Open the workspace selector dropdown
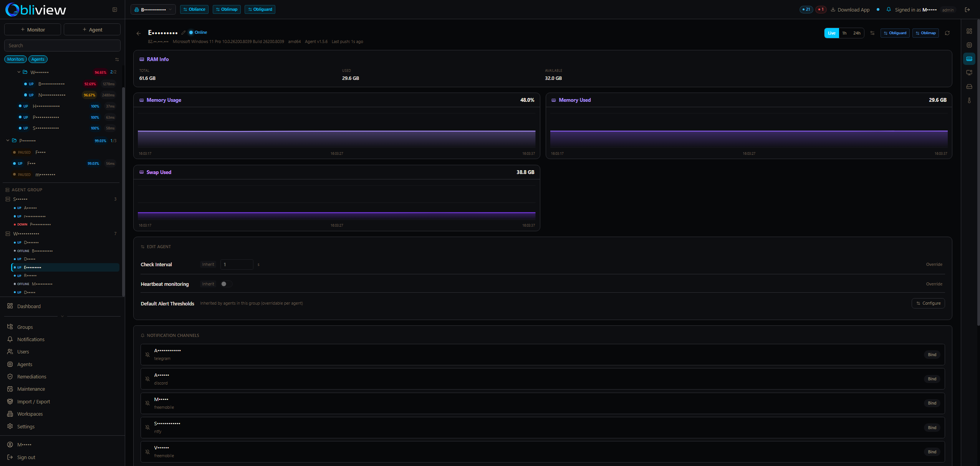Screen dimensions: 980x466 (153, 9)
